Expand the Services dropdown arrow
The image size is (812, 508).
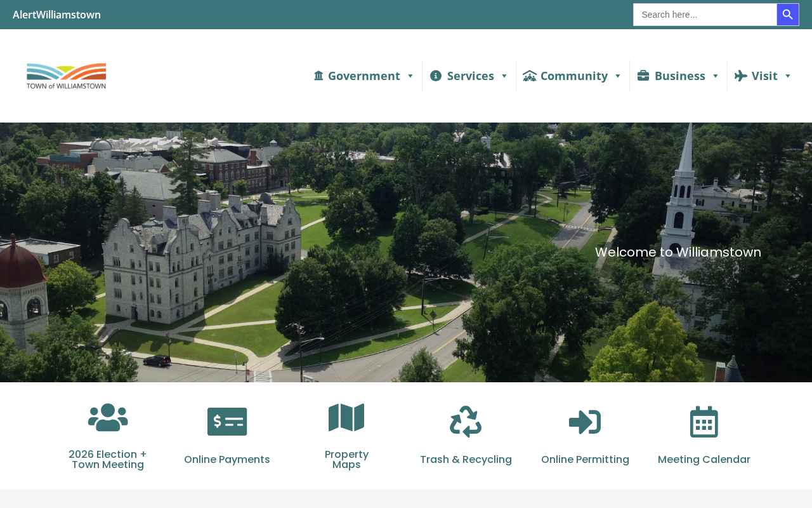point(504,76)
